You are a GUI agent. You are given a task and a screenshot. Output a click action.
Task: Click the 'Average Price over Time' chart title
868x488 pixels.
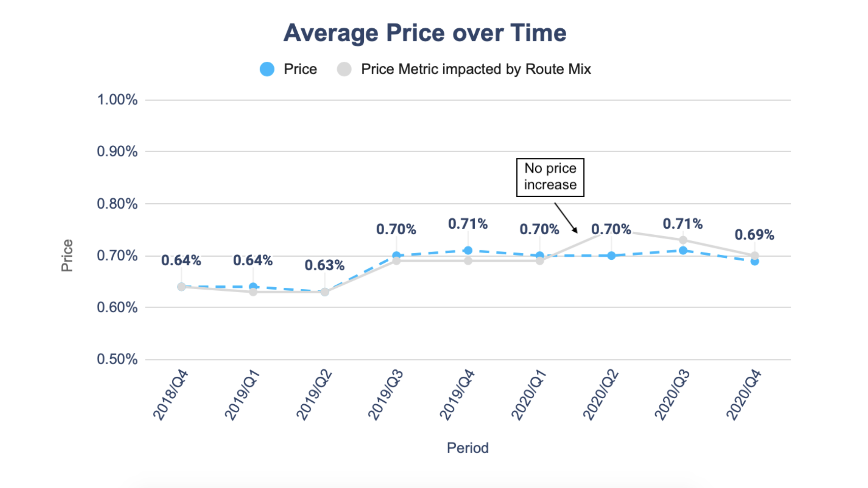click(425, 33)
